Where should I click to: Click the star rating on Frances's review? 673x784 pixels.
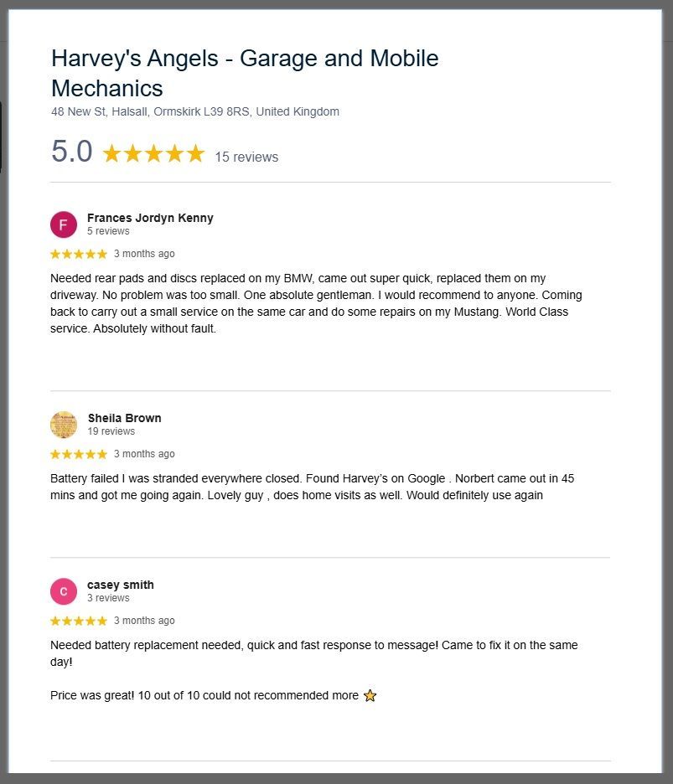click(79, 254)
